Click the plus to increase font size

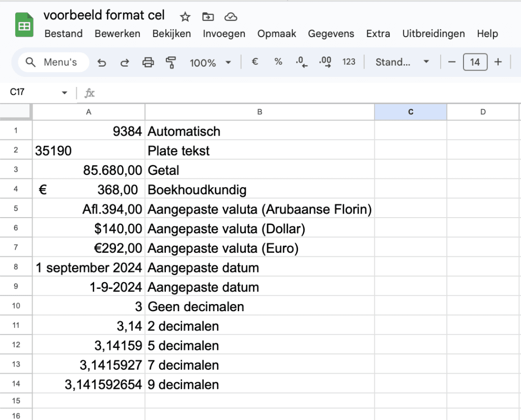[498, 62]
